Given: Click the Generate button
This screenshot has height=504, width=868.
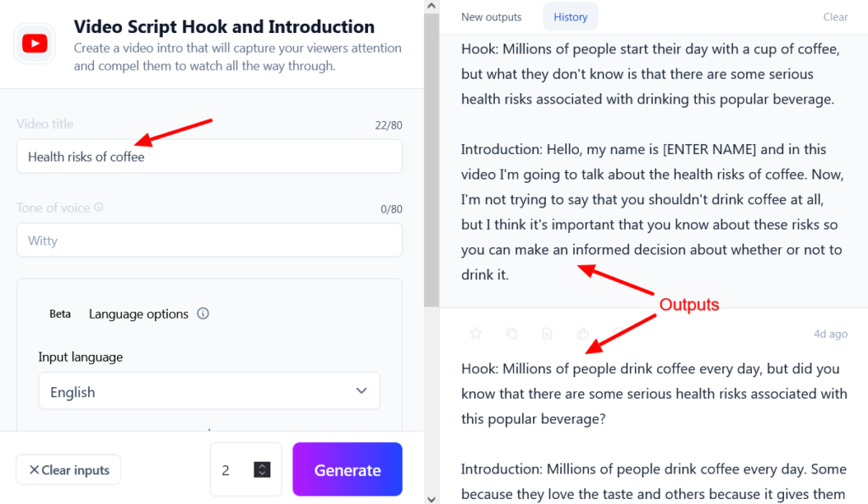Looking at the screenshot, I should point(347,468).
